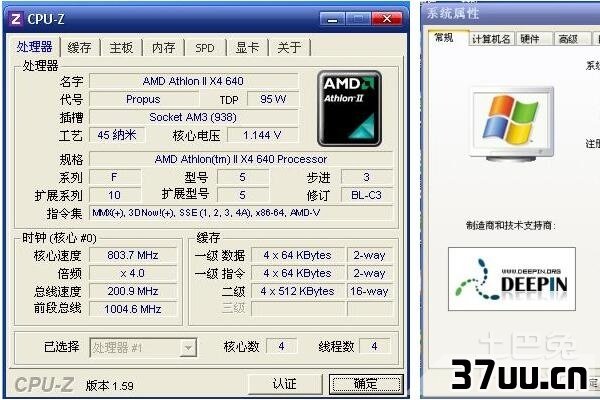The height and width of the screenshot is (400, 600).
Task: Click the empty 三级 cache field
Action: [x=298, y=309]
